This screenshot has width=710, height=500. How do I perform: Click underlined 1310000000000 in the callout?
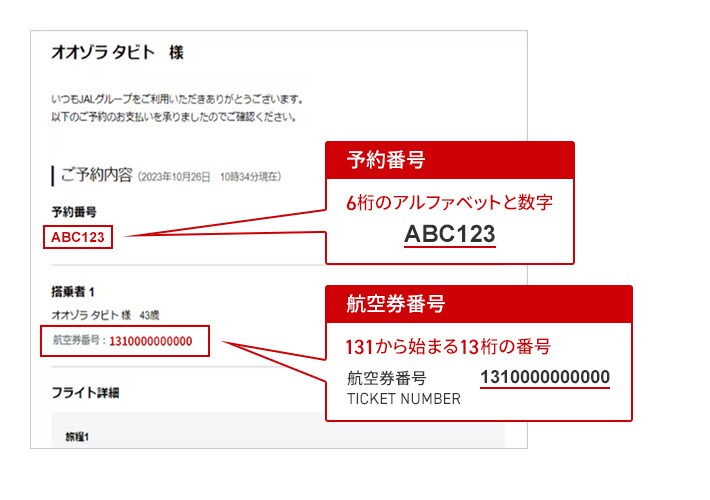pyautogui.click(x=545, y=377)
